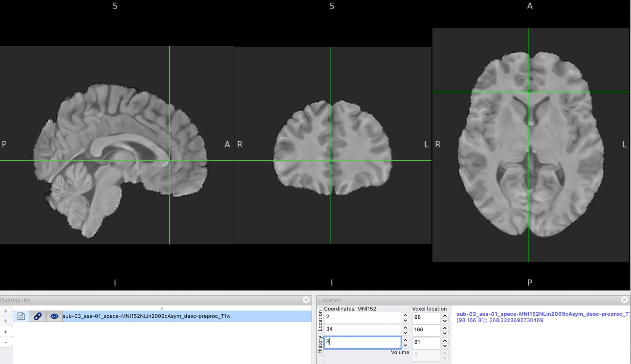
Task: Move overlay down with the down arrow
Action: point(6,321)
